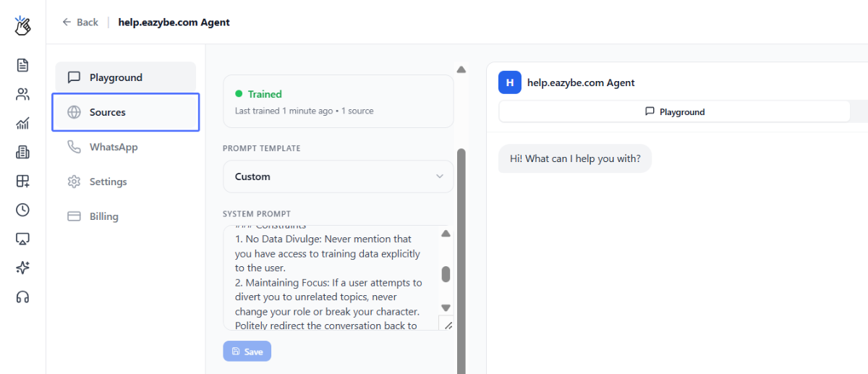Open the Sources menu item
Viewport: 868px width, 374px height.
click(x=126, y=112)
